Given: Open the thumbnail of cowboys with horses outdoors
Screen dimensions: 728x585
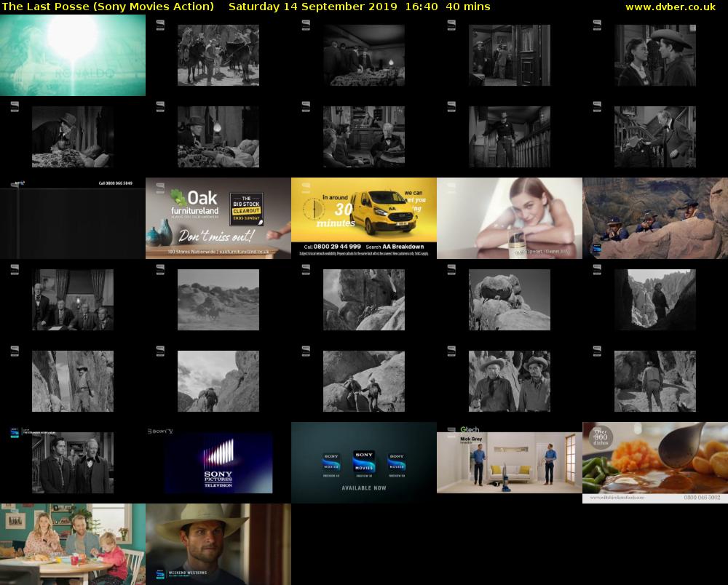Looking at the screenshot, I should tap(218, 55).
